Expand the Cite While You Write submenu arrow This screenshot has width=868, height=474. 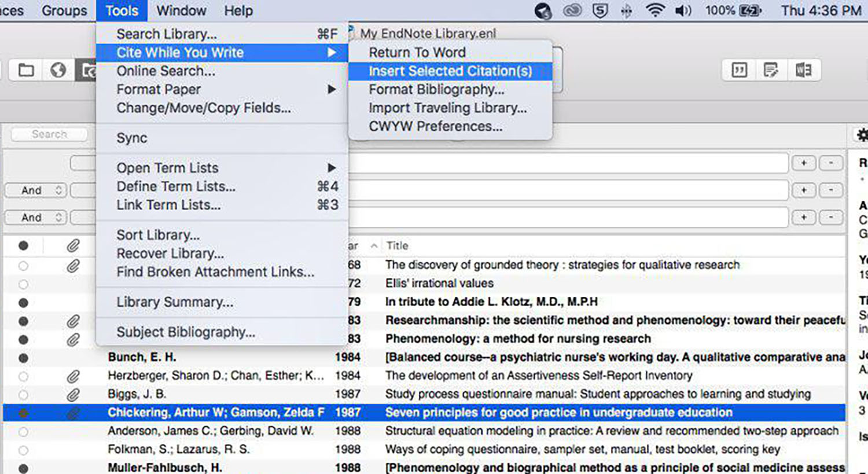332,53
